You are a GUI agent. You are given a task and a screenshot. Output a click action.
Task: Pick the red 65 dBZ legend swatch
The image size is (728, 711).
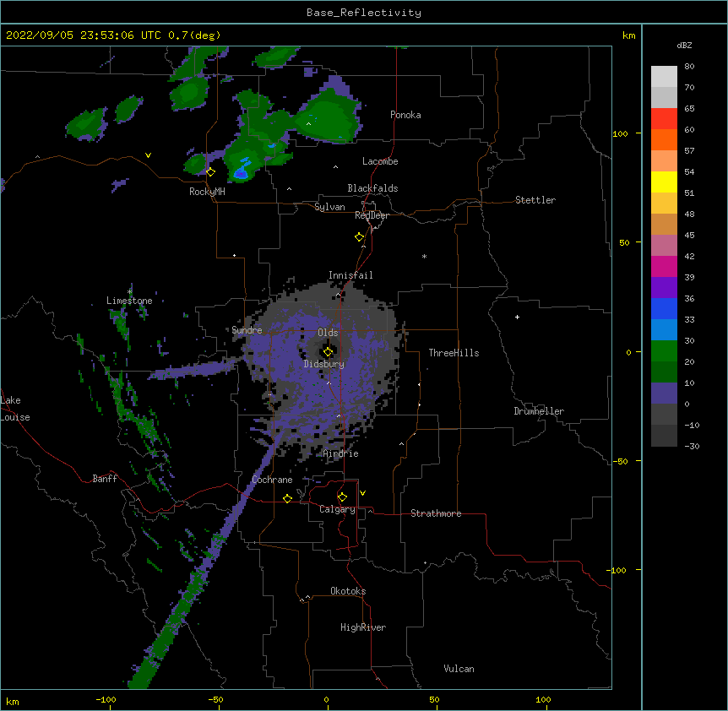point(664,119)
